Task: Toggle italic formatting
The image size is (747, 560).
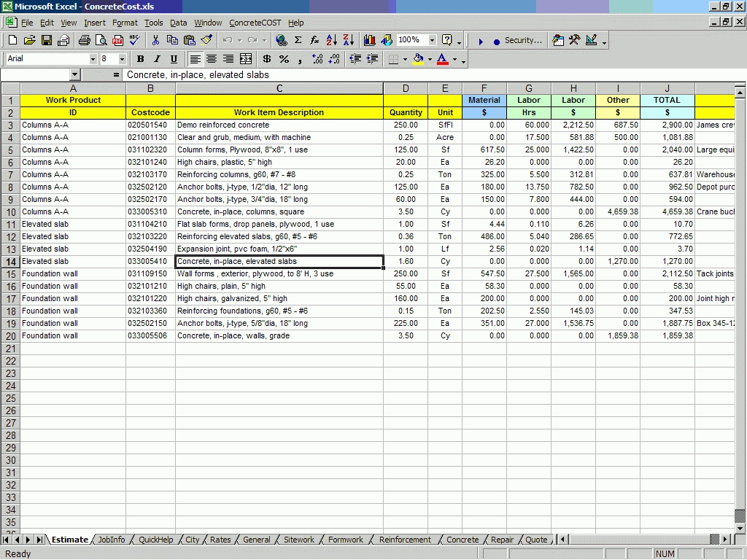Action: [x=156, y=58]
